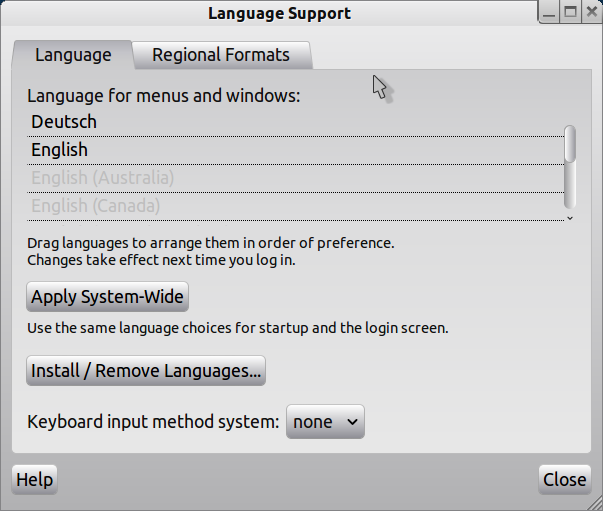Select the Language tab
The width and height of the screenshot is (603, 511).
click(73, 55)
